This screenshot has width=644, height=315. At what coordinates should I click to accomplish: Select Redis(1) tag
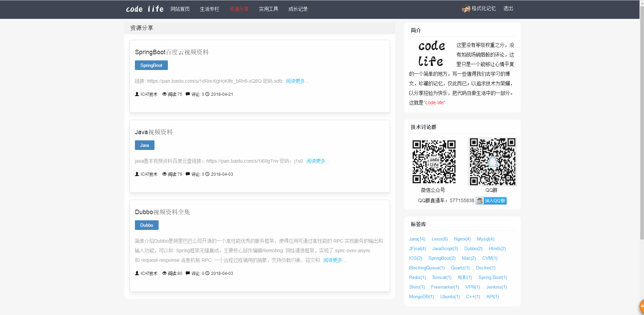coord(417,277)
